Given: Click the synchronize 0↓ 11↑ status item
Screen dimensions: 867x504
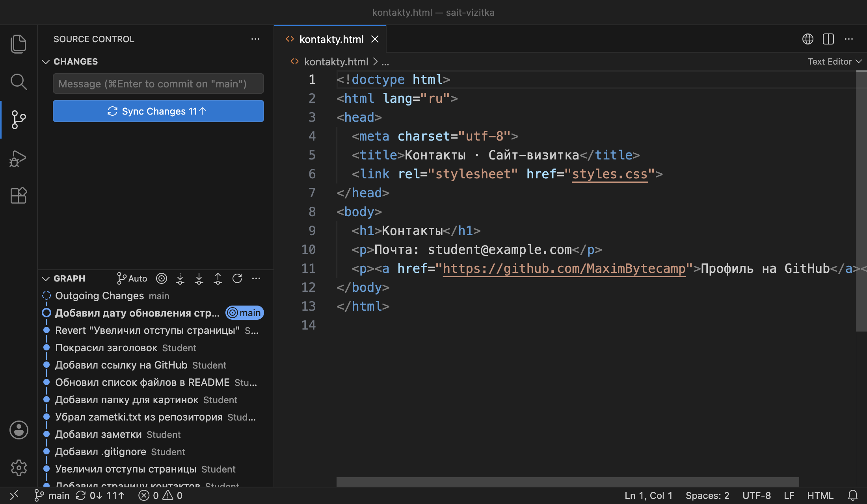Looking at the screenshot, I should (100, 495).
